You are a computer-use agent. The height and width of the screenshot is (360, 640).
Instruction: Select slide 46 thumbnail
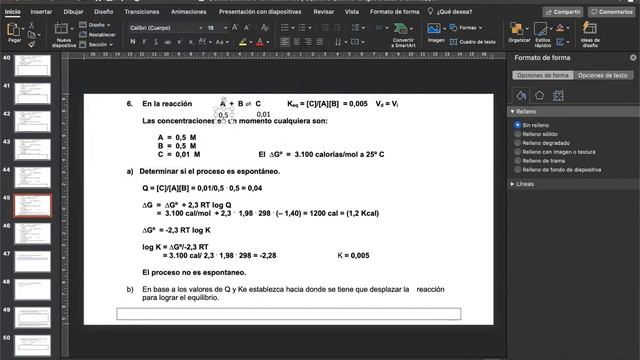33,233
